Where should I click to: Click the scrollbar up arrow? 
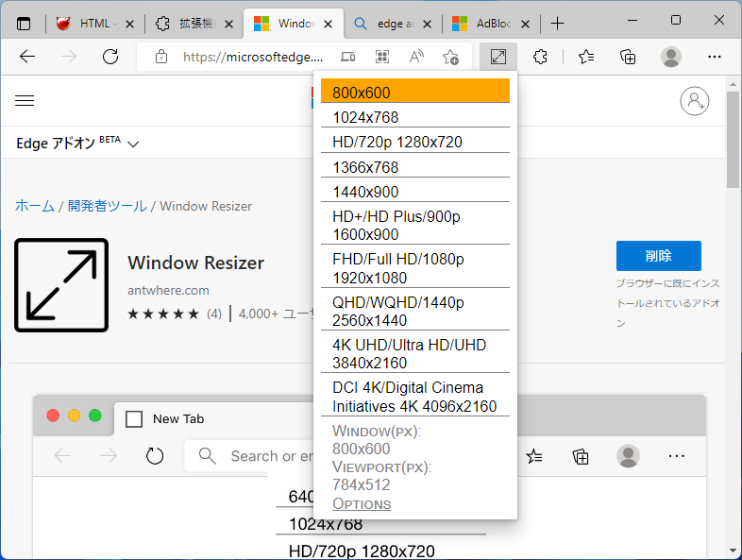tap(733, 84)
